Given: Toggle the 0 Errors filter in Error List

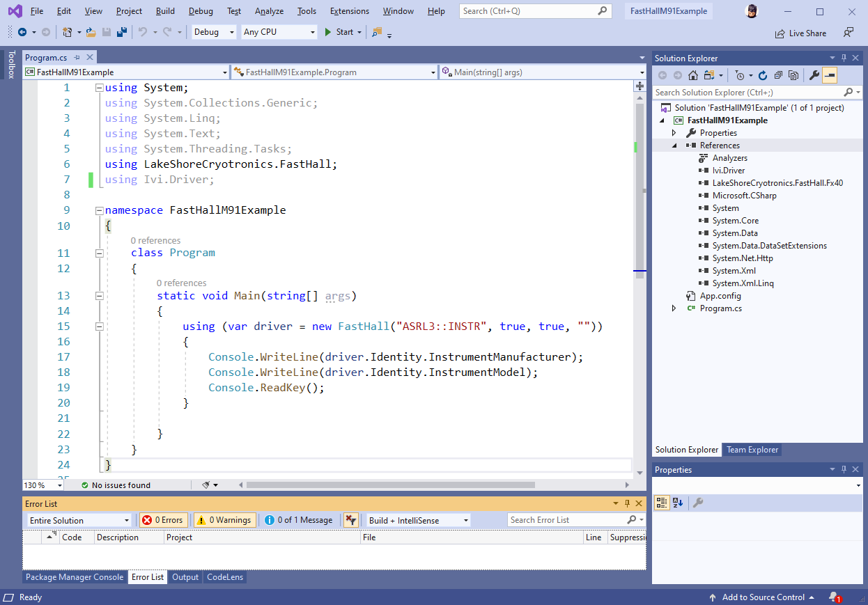Looking at the screenshot, I should [163, 519].
